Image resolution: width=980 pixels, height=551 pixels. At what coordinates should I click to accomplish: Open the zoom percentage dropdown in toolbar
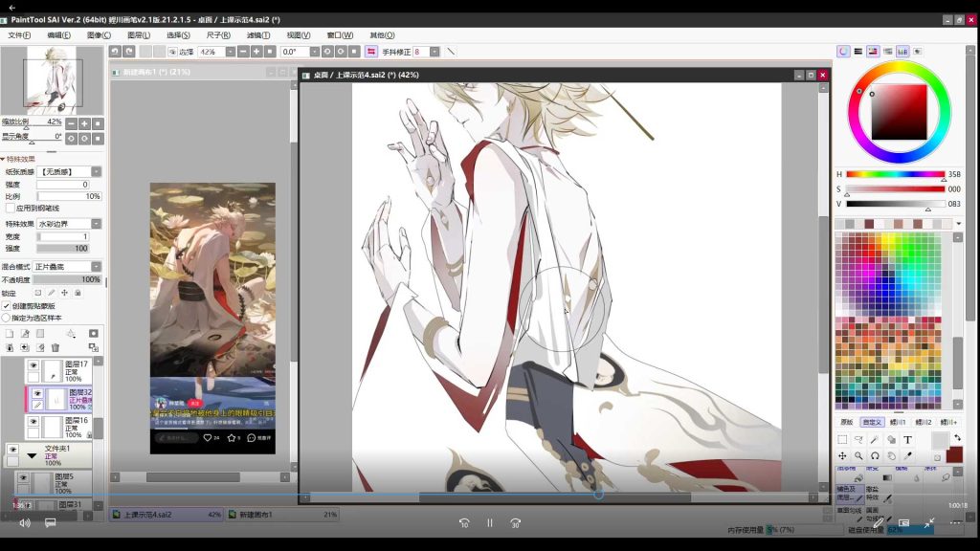[231, 52]
